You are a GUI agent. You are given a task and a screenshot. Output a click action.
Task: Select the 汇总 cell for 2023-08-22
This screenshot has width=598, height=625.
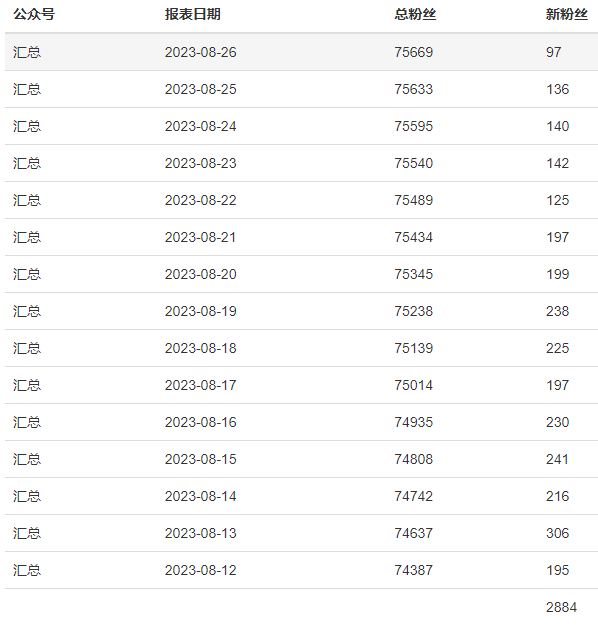27,200
